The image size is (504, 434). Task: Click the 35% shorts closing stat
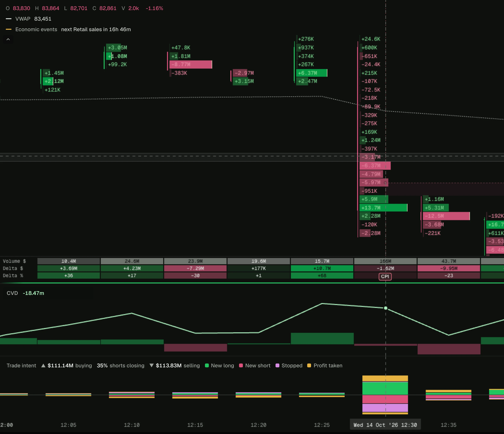pos(121,365)
